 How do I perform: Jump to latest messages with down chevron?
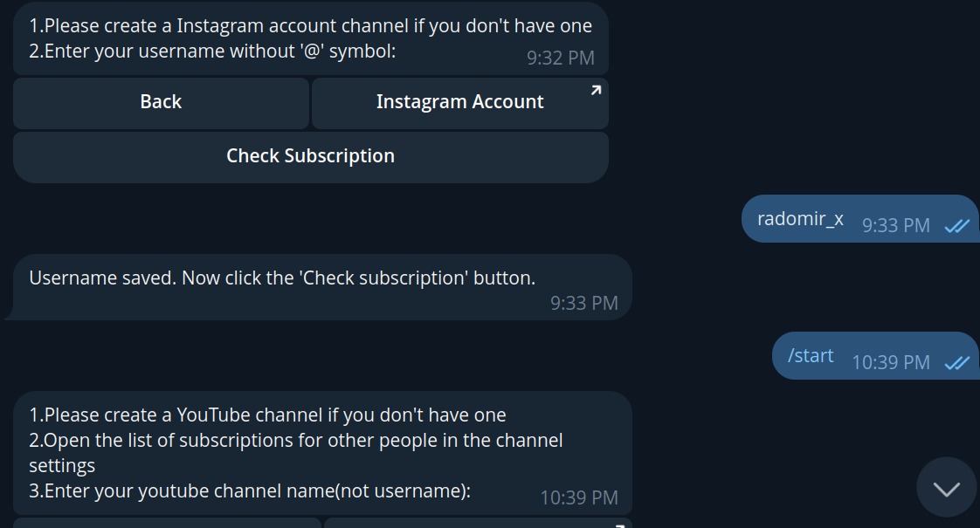(947, 488)
